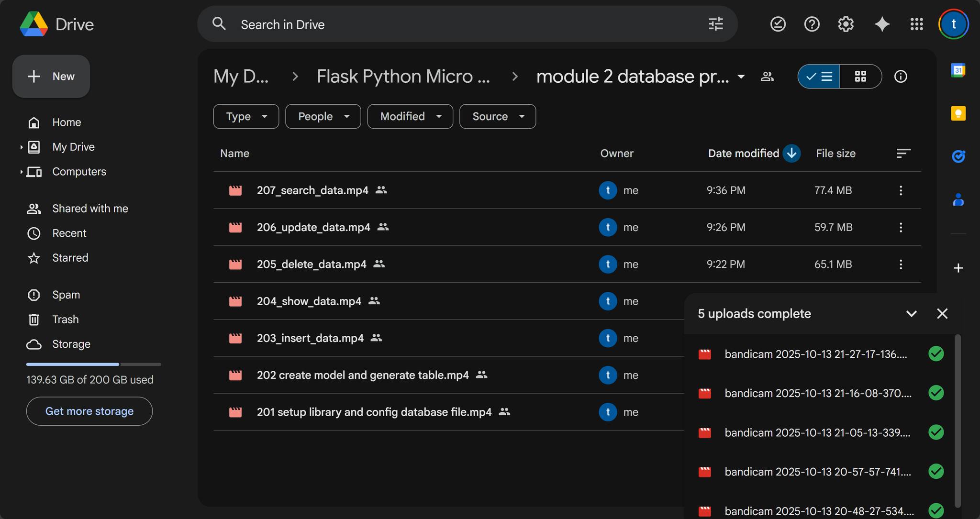Open Contacts side panel
980x519 pixels.
[x=958, y=199]
